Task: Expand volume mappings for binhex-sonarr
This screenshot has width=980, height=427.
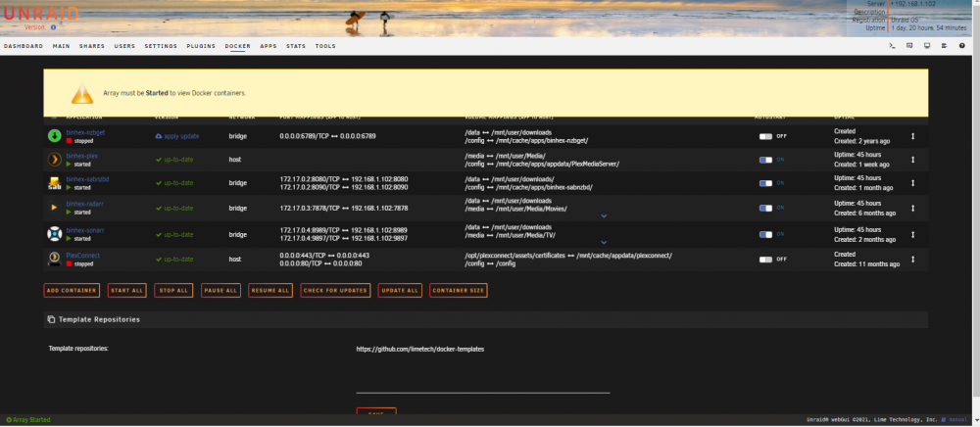Action: click(x=604, y=242)
